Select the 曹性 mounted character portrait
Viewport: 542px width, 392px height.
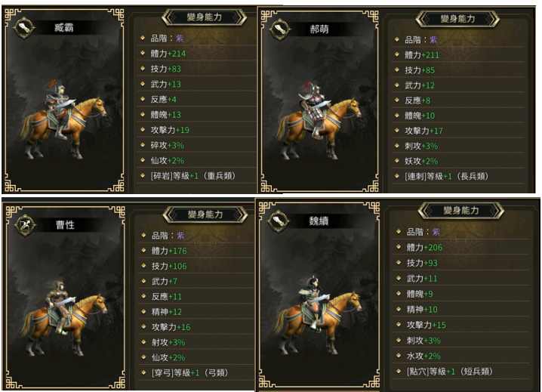[64, 318]
